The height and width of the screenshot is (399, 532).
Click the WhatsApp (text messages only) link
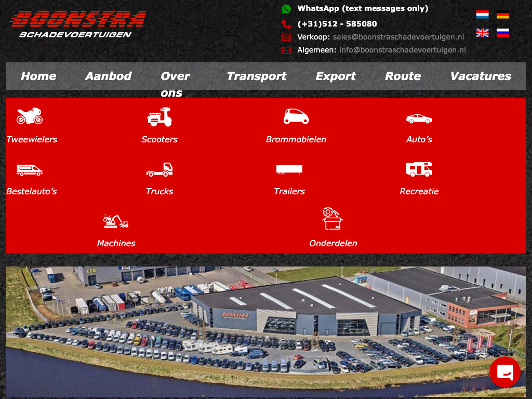pyautogui.click(x=363, y=8)
